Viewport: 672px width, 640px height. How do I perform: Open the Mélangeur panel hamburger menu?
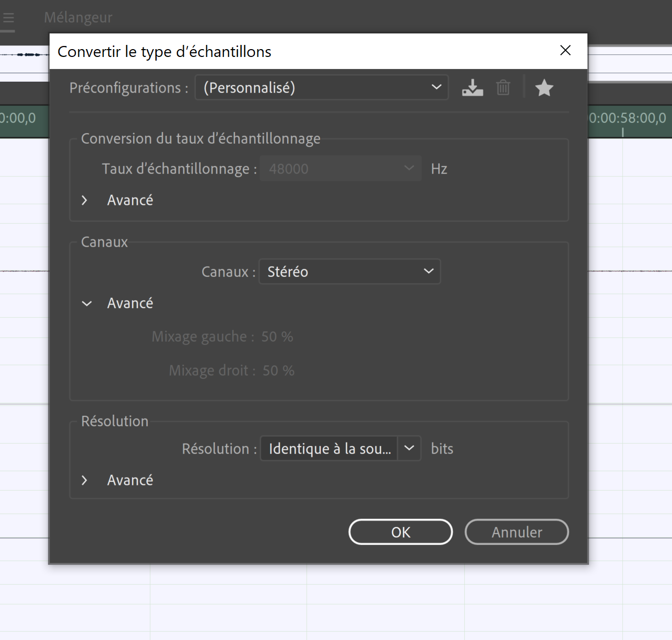click(8, 18)
